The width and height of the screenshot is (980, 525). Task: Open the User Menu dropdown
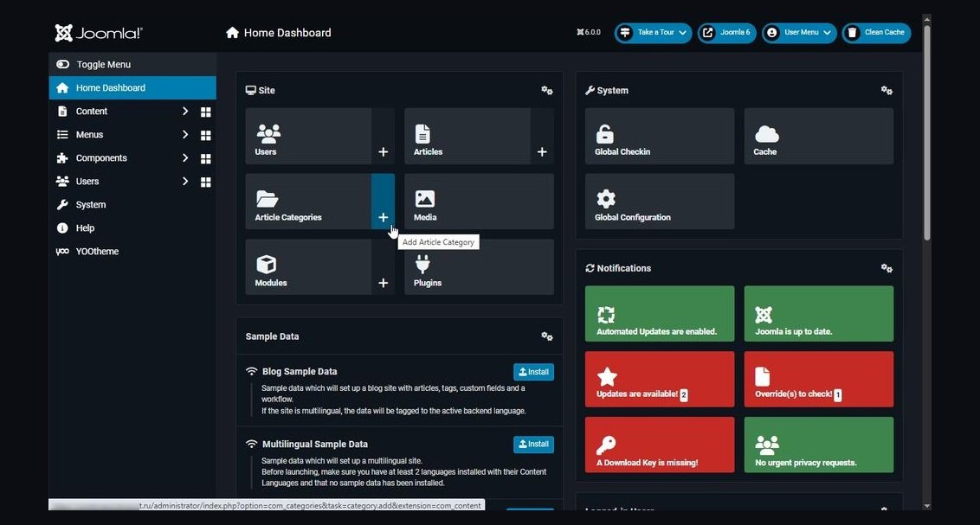click(799, 33)
